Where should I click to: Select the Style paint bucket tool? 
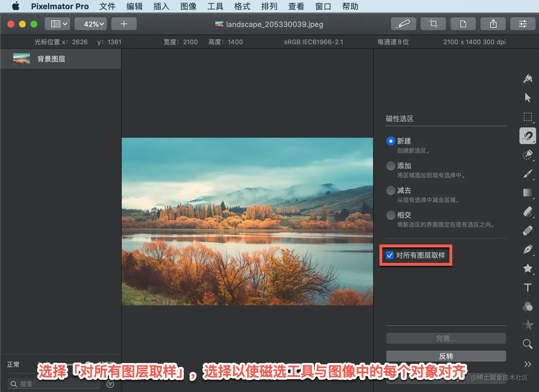528,78
